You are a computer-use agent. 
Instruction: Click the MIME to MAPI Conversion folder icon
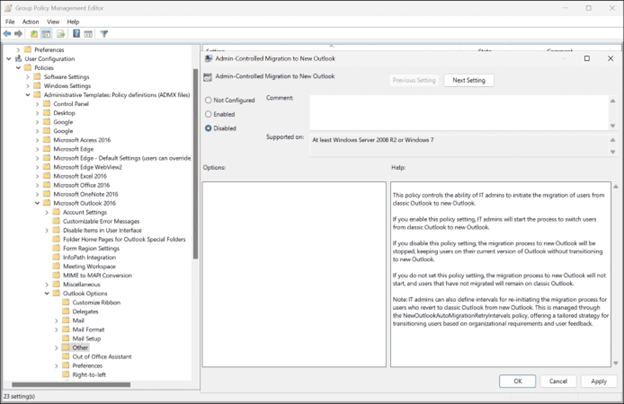coord(56,275)
